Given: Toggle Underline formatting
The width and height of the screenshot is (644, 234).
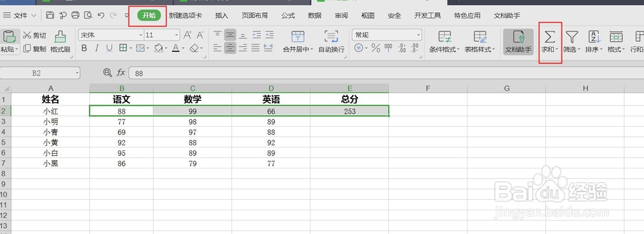Looking at the screenshot, I should click(x=109, y=48).
